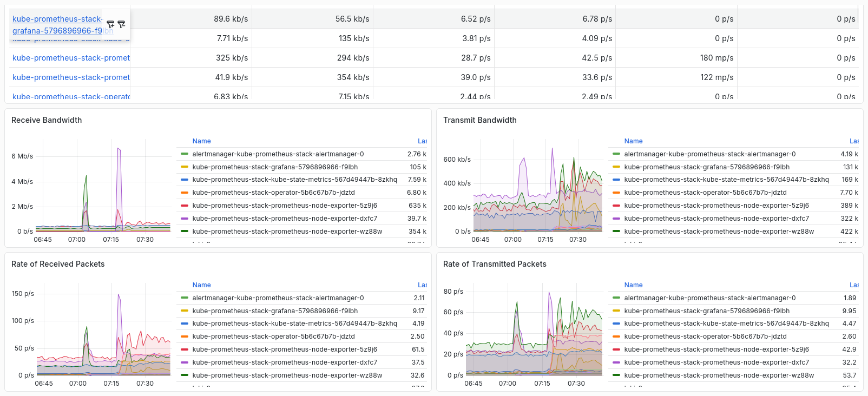The height and width of the screenshot is (396, 868).
Task: Click the node-exporter-5z9j6 color swatch in Transmit Bandwidth
Action: point(616,206)
